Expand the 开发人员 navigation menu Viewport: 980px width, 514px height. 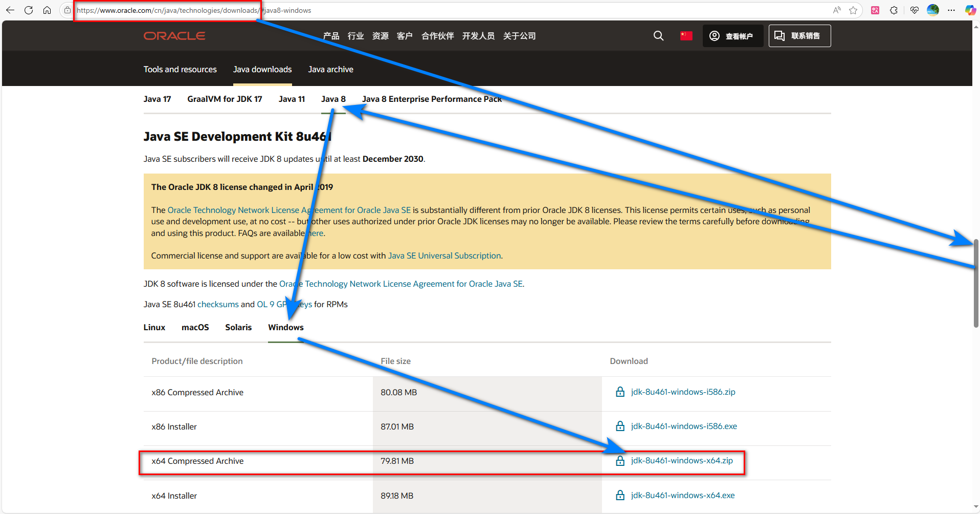(478, 36)
